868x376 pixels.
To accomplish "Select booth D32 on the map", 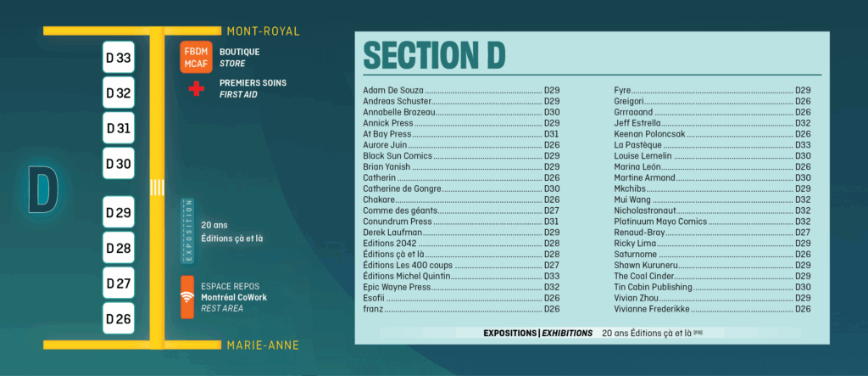I will pos(118,93).
